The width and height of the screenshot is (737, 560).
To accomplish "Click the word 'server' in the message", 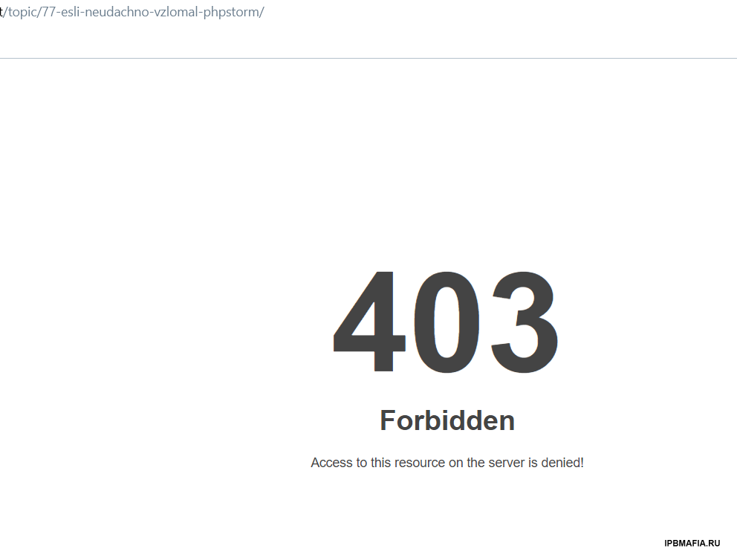I will point(506,463).
